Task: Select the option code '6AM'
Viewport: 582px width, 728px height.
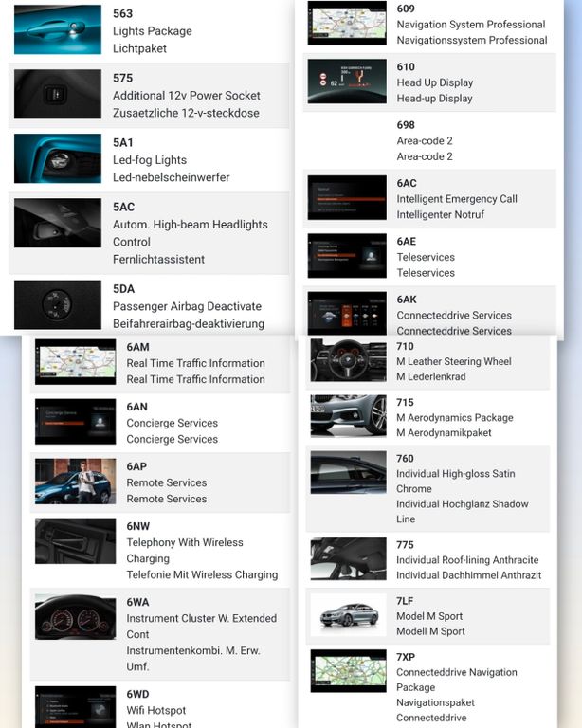Action: [137, 347]
